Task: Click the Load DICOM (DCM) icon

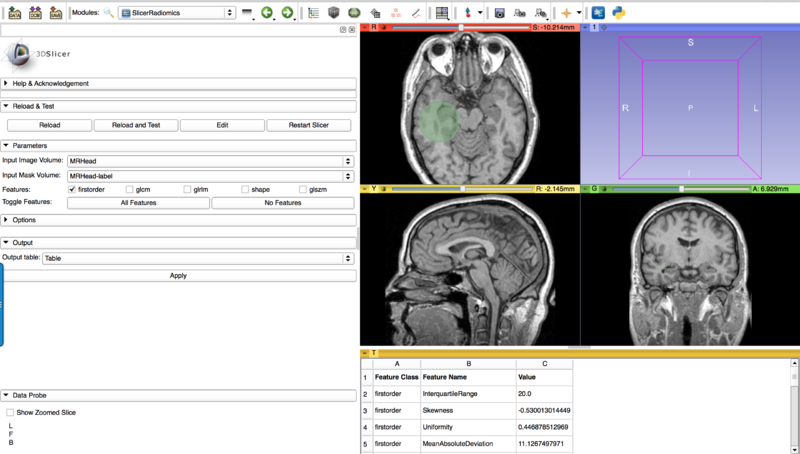Action: 35,13
